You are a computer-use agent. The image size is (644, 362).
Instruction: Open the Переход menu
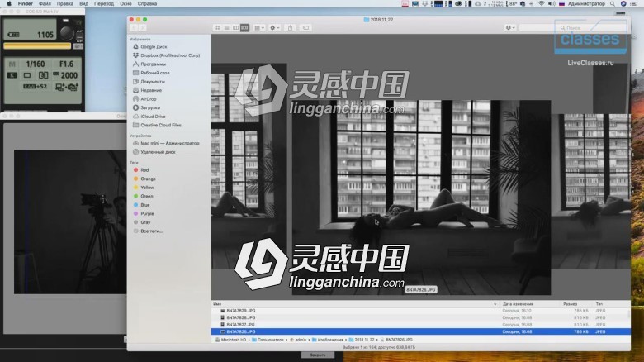pos(105,3)
